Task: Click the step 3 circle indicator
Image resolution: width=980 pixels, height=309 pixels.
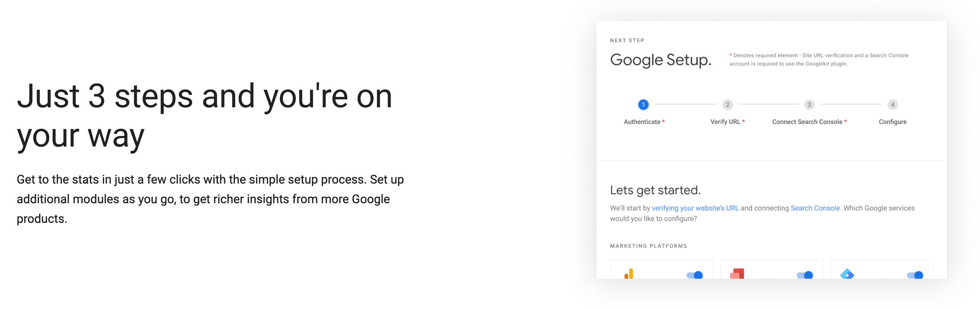Action: [x=809, y=105]
